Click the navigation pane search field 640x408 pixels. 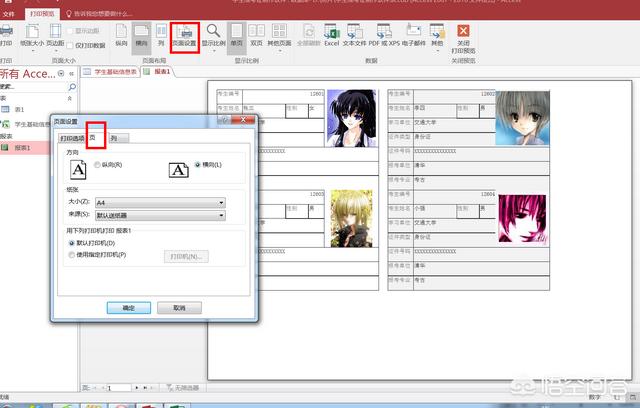(33, 87)
